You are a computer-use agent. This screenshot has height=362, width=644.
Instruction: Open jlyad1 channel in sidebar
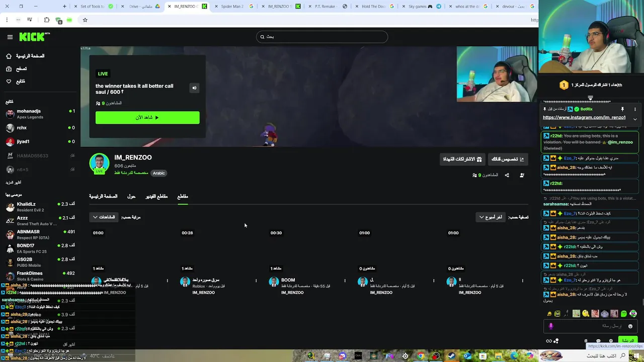(40, 141)
